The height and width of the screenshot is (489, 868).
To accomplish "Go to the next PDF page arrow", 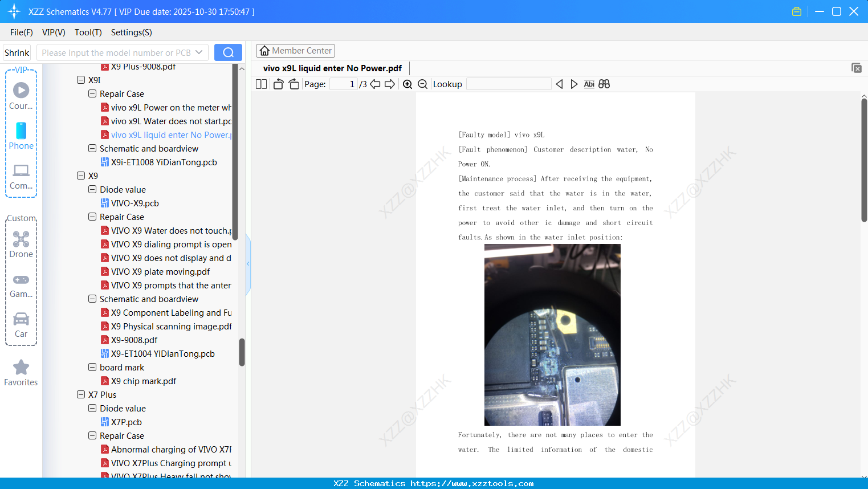I will point(390,84).
